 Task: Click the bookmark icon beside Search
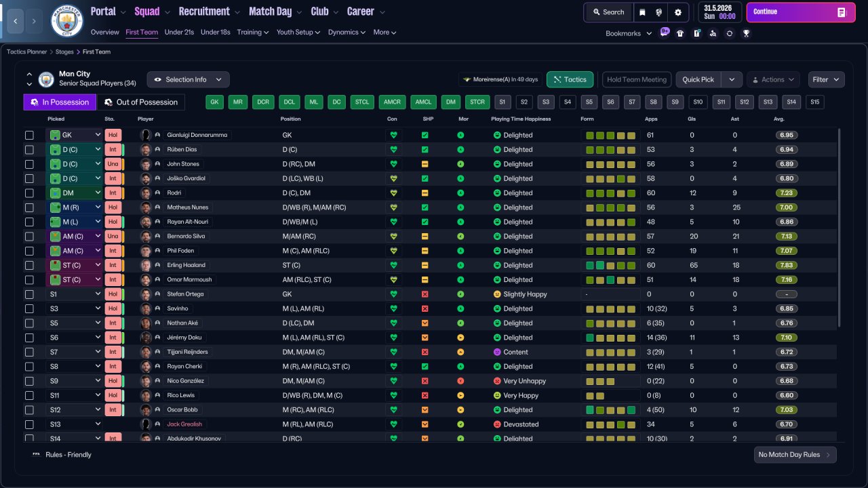pos(642,12)
